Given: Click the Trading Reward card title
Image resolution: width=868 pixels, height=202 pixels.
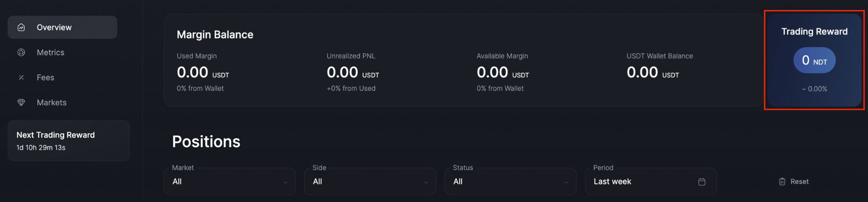Looking at the screenshot, I should [814, 32].
